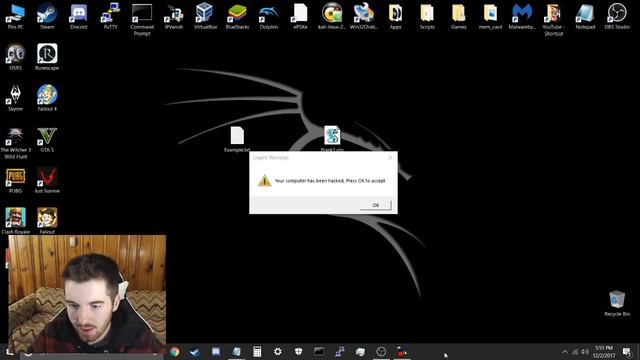Select the OSRS desktop shortcut
The image size is (640, 360).
pos(16,57)
